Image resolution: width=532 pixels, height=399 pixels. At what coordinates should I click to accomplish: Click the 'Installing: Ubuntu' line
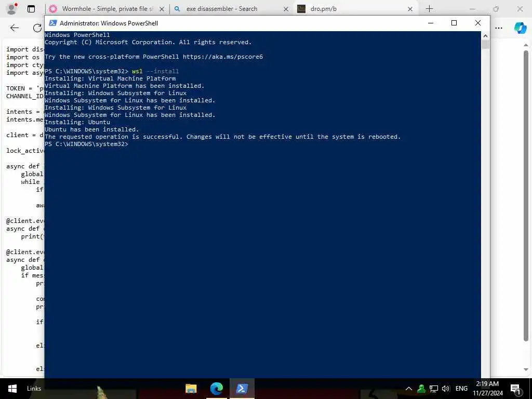click(77, 122)
